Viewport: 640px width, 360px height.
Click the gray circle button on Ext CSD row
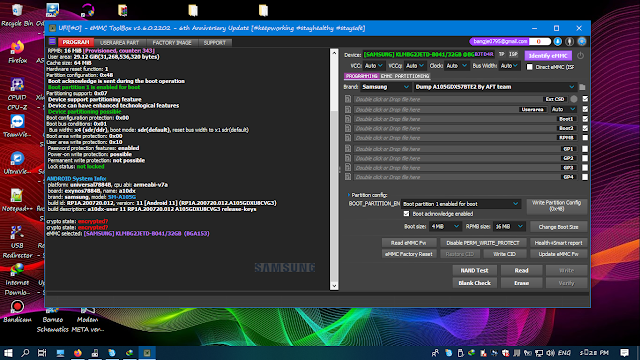tap(574, 99)
